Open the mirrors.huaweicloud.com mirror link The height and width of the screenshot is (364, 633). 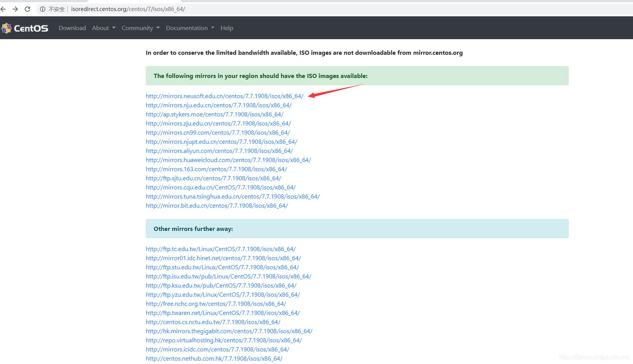229,160
